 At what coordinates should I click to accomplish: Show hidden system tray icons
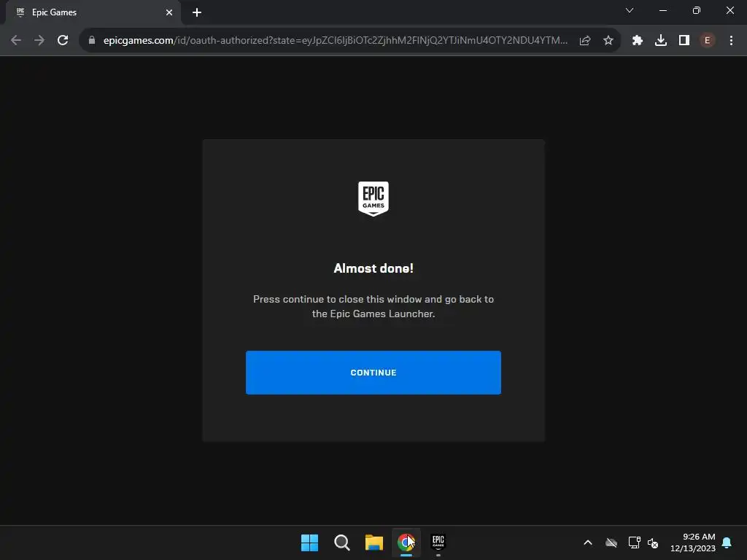[x=588, y=542]
